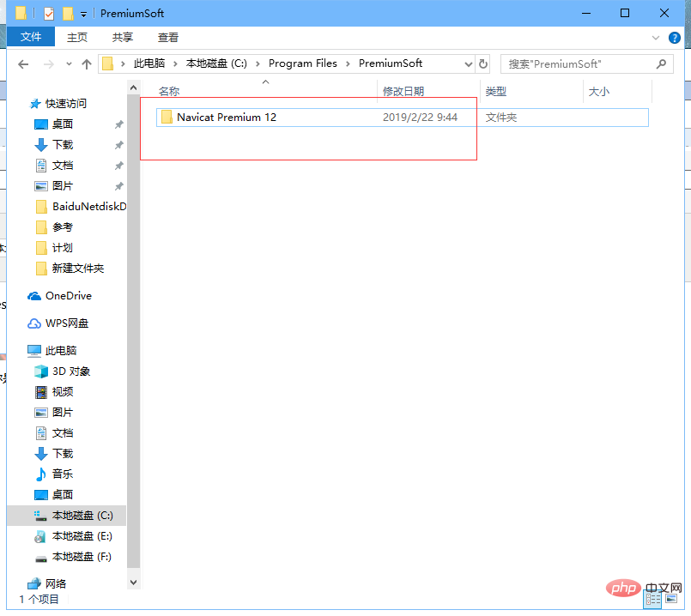Image resolution: width=691 pixels, height=616 pixels.
Task: Select OneDrive in the navigation pane
Action: (x=69, y=296)
